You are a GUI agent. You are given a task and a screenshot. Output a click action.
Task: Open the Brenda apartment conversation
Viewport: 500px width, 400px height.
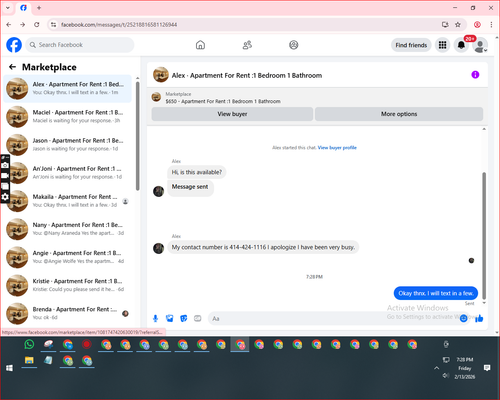click(x=68, y=313)
